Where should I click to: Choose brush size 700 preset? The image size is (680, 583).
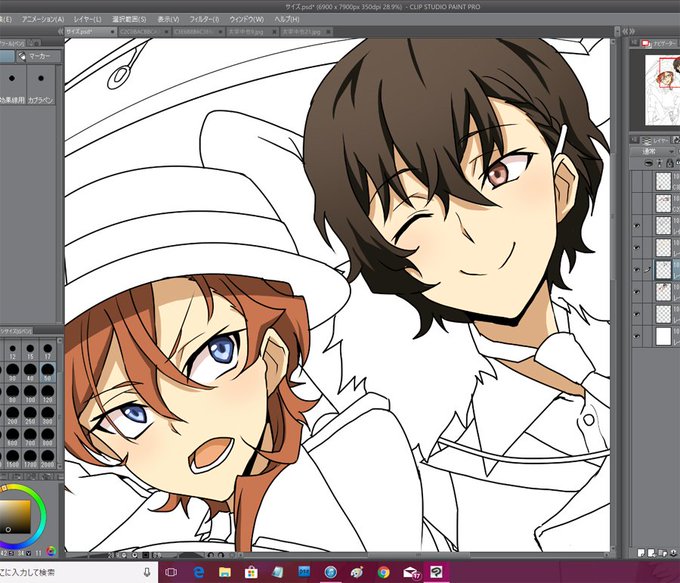coord(30,437)
